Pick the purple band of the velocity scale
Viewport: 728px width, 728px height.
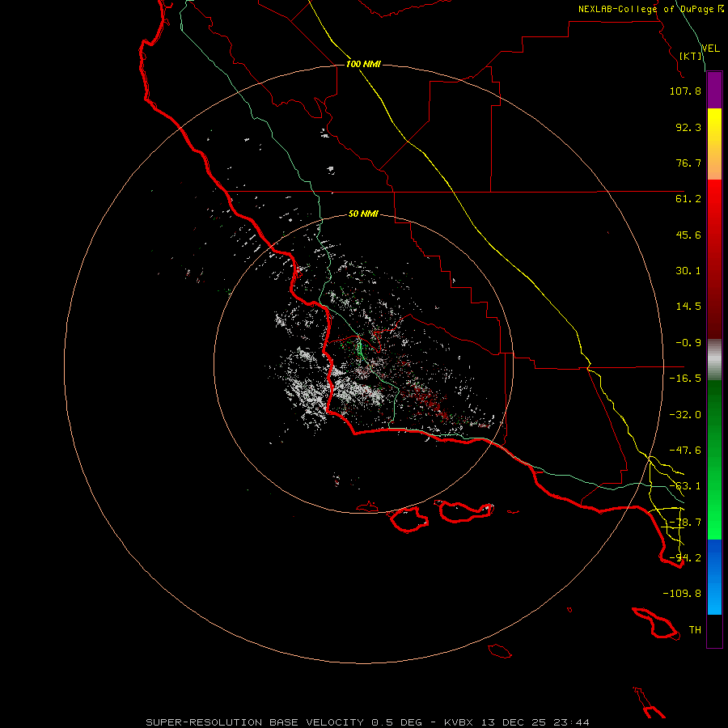(x=714, y=90)
